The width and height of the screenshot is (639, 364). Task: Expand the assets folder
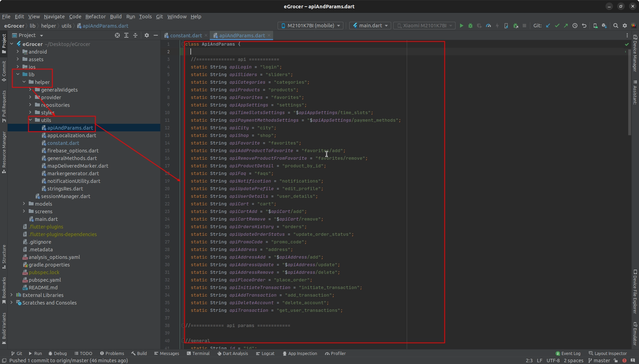tap(18, 59)
